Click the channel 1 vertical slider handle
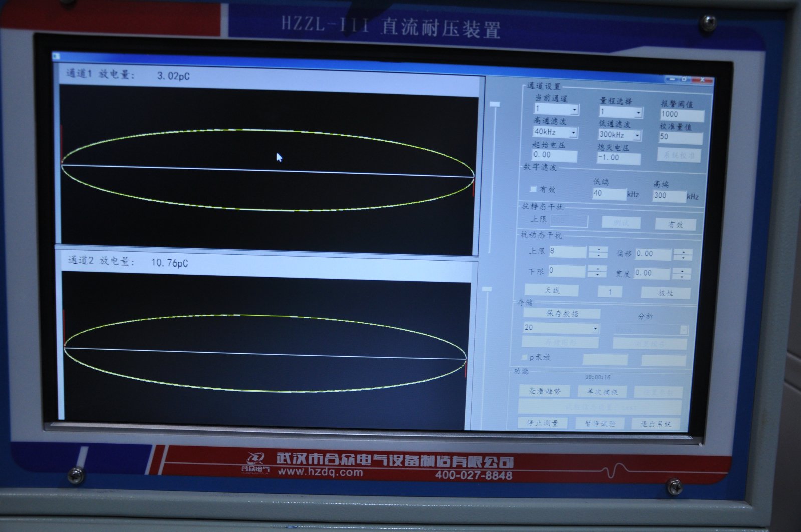 pyautogui.click(x=495, y=104)
